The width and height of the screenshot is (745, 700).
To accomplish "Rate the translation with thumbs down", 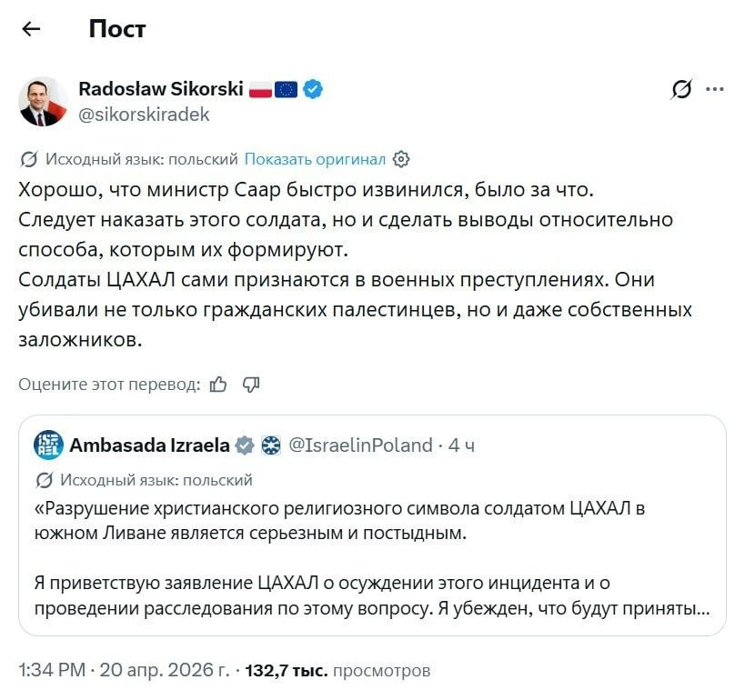I will [x=250, y=385].
